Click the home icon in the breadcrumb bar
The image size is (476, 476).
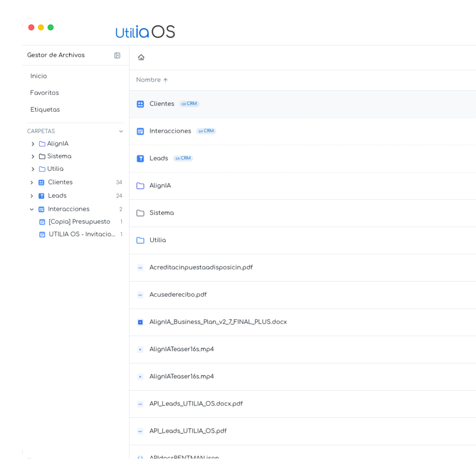[x=141, y=57]
